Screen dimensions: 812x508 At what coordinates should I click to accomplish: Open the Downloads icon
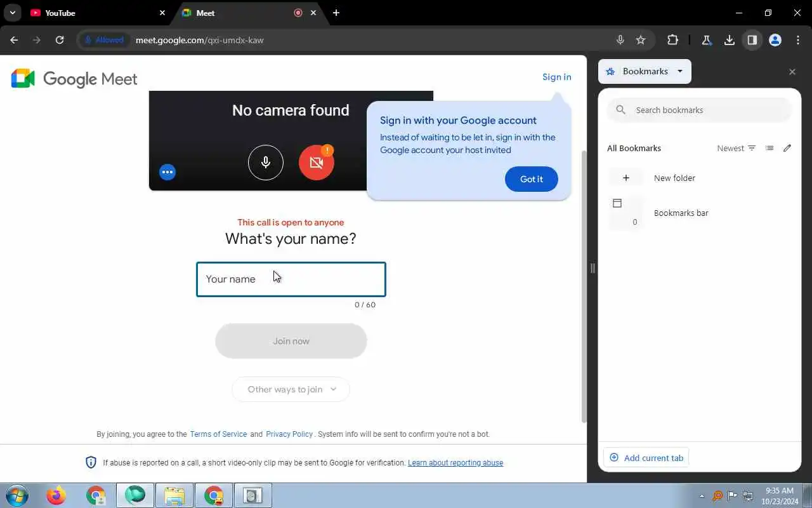730,40
